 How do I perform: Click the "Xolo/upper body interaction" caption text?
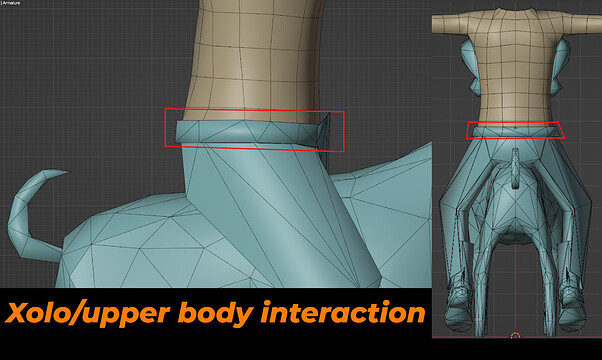tap(215, 313)
